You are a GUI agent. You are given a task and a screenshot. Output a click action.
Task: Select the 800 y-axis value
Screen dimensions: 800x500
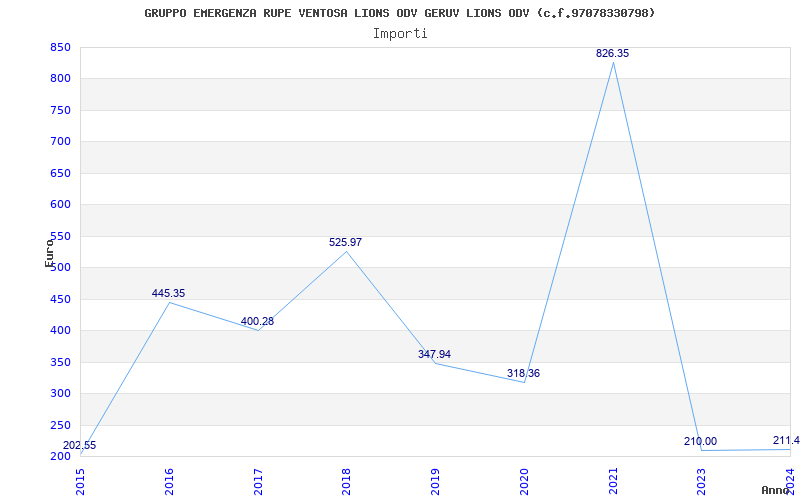click(x=60, y=79)
